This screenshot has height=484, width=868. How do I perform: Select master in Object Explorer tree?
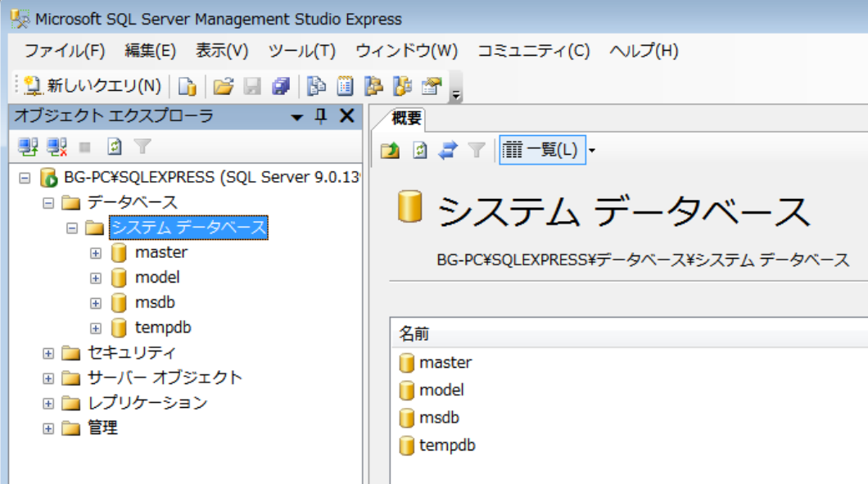(161, 252)
